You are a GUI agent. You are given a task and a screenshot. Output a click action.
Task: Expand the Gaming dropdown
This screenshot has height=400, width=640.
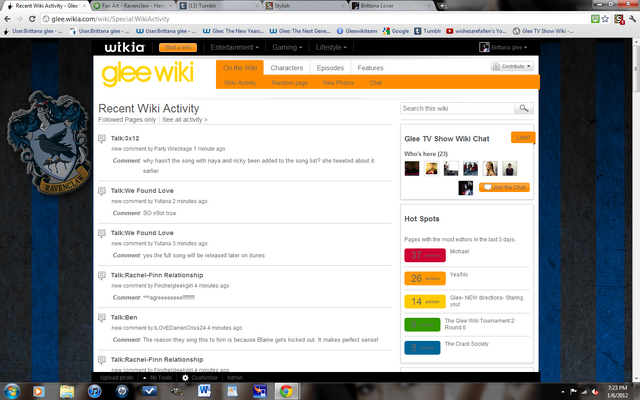point(287,47)
